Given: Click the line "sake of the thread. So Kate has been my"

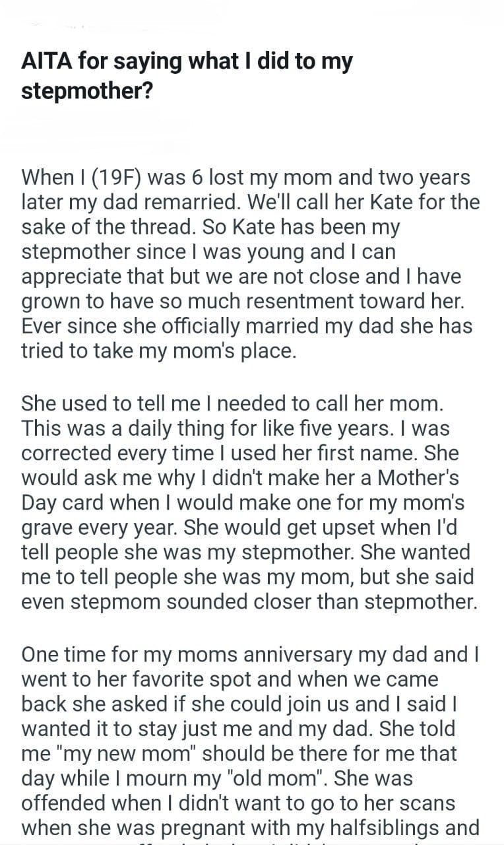Looking at the screenshot, I should 211,227.
